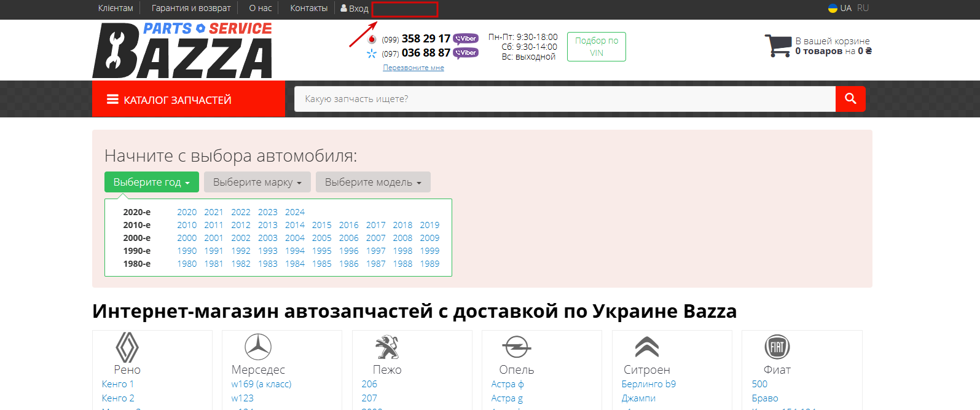Screen dimensions: 980x410
Task: Open the Джампи Citroen link
Action: 638,398
